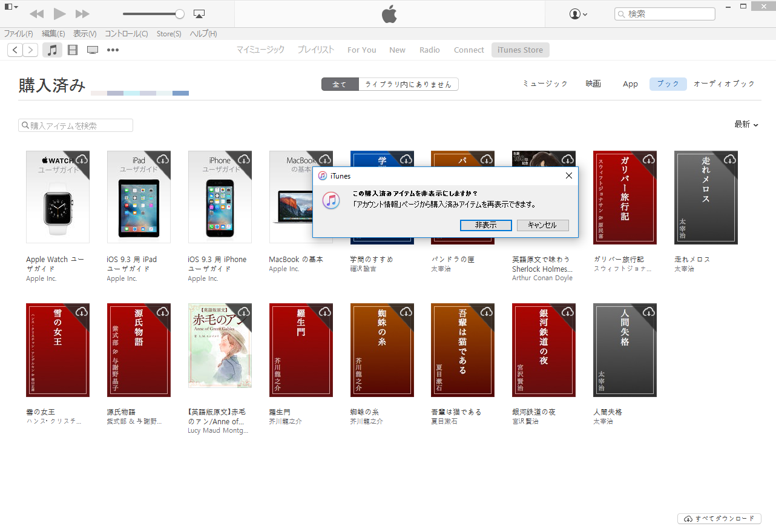
Task: Select the 全て filter toggle
Action: [x=340, y=84]
